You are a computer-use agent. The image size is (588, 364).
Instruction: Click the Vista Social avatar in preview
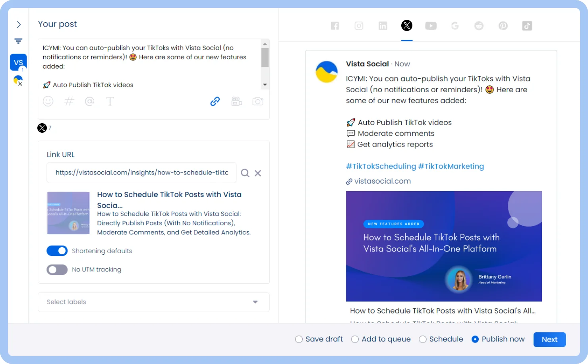tap(327, 72)
